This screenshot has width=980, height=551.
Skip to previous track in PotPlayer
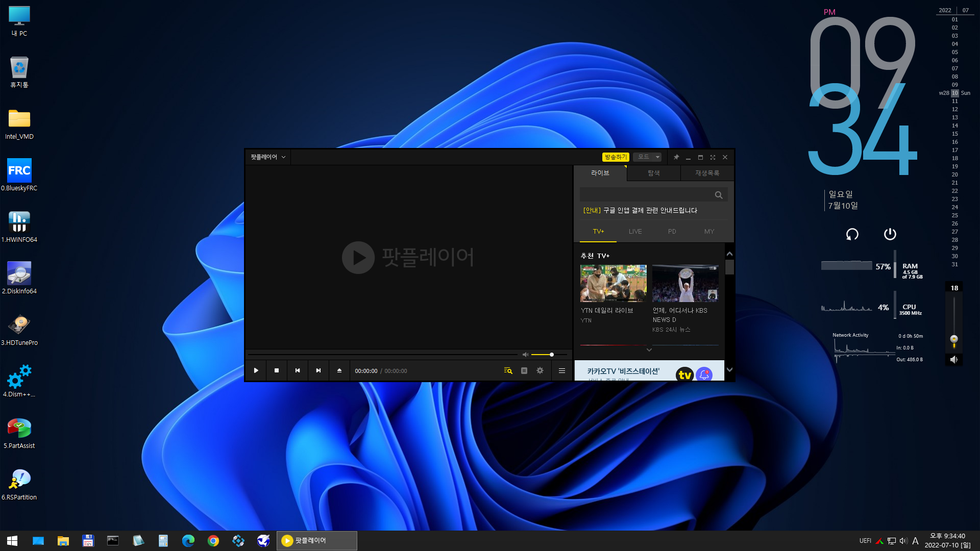(x=298, y=371)
